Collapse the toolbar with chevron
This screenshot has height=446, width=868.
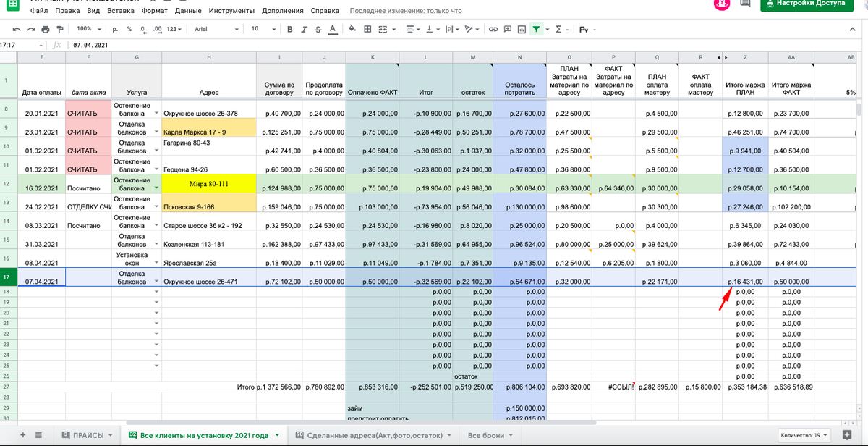point(852,29)
